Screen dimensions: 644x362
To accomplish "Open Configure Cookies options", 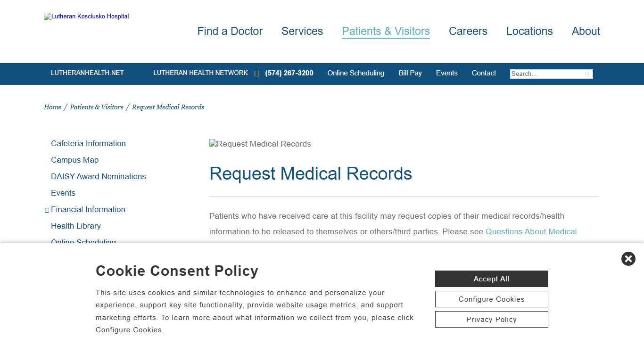I will [x=491, y=299].
